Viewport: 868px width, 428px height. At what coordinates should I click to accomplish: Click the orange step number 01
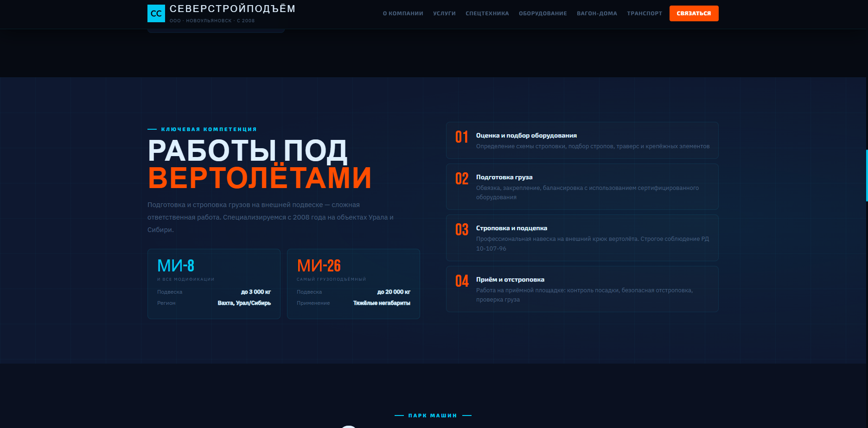pyautogui.click(x=462, y=137)
